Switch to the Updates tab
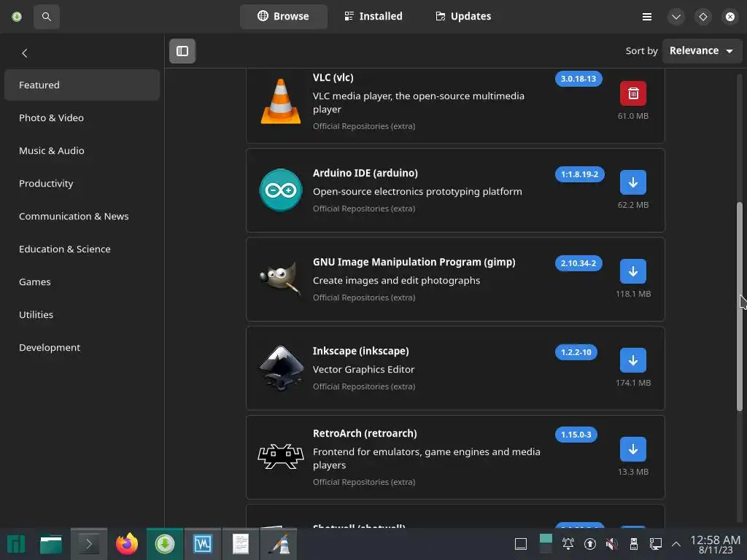The image size is (747, 560). click(463, 16)
